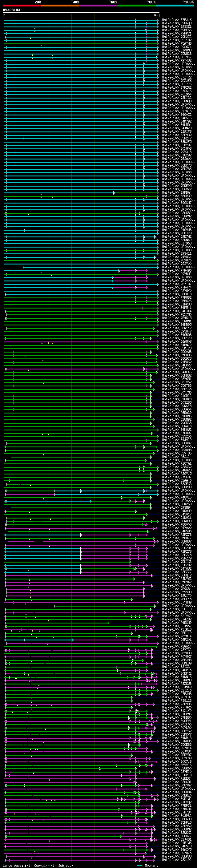This screenshot has width=197, height=868.
Task: Open hit UniRef100_B7FJJ6
Action: (177, 20)
